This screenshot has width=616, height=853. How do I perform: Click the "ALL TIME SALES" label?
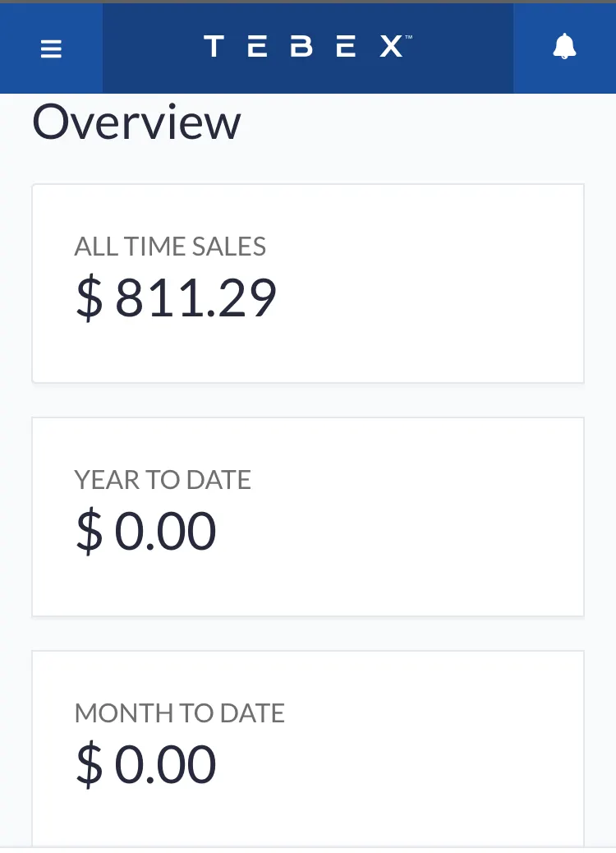pyautogui.click(x=170, y=247)
